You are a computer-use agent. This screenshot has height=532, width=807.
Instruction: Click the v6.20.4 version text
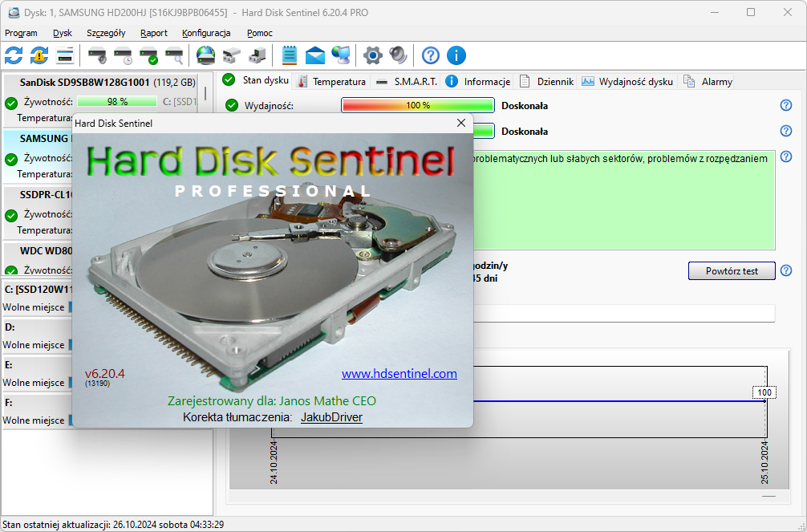[x=104, y=373]
